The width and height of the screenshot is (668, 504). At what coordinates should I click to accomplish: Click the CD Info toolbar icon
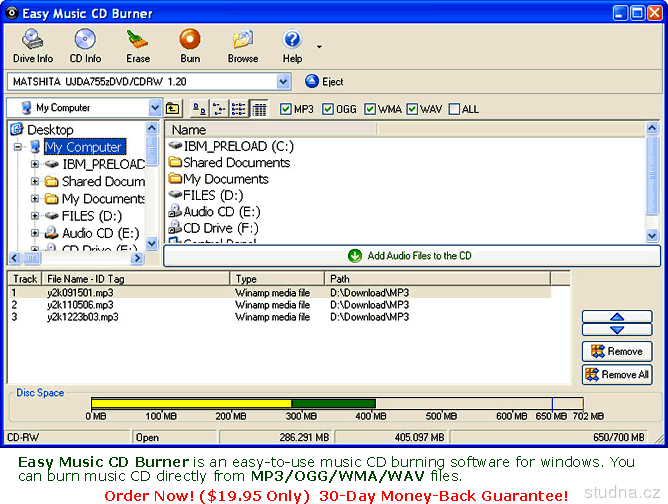point(85,45)
